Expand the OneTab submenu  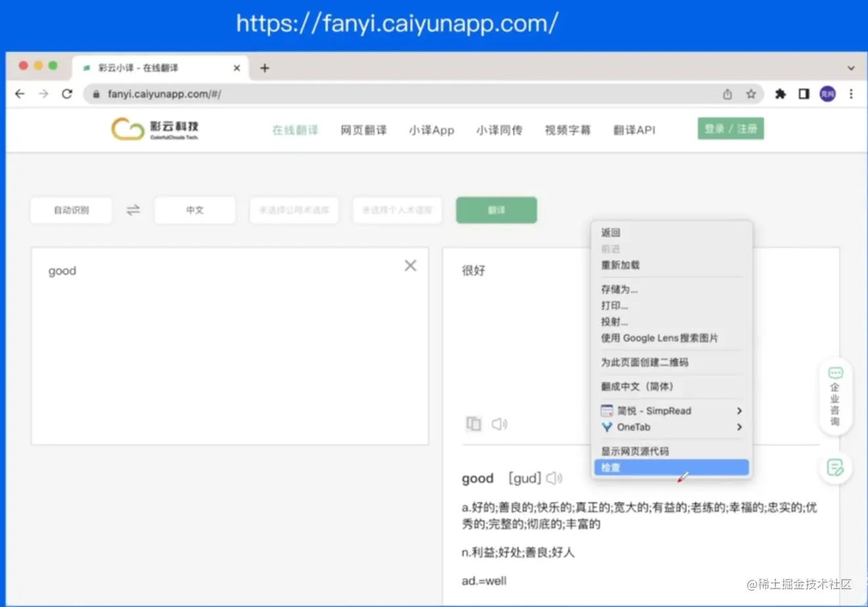click(x=672, y=427)
